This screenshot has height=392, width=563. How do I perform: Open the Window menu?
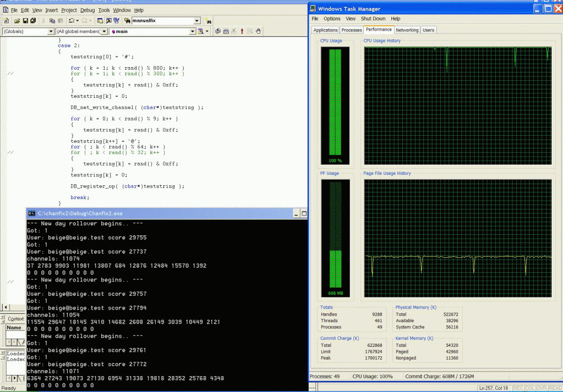pyautogui.click(x=122, y=10)
